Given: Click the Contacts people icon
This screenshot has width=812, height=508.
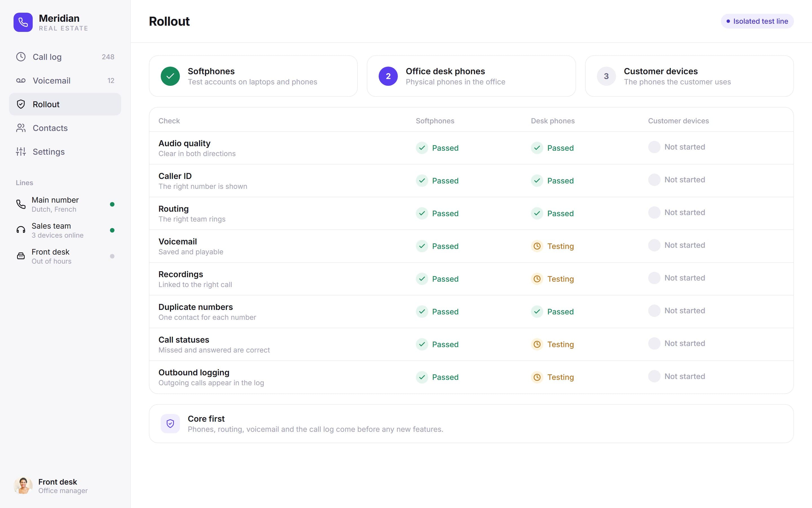Looking at the screenshot, I should tap(21, 128).
